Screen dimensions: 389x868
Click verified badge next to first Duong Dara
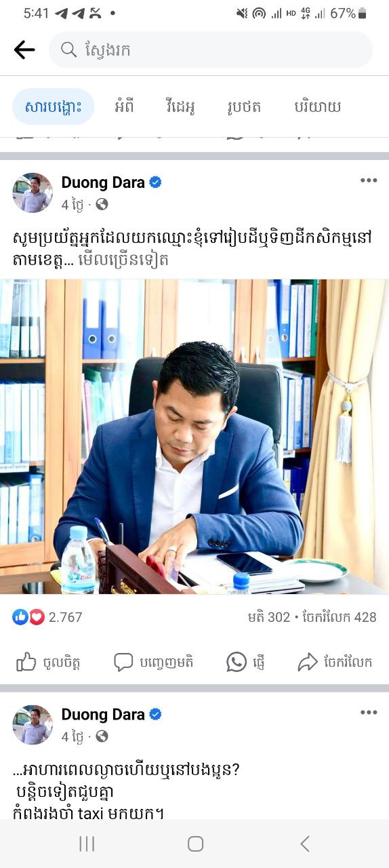pyautogui.click(x=155, y=182)
